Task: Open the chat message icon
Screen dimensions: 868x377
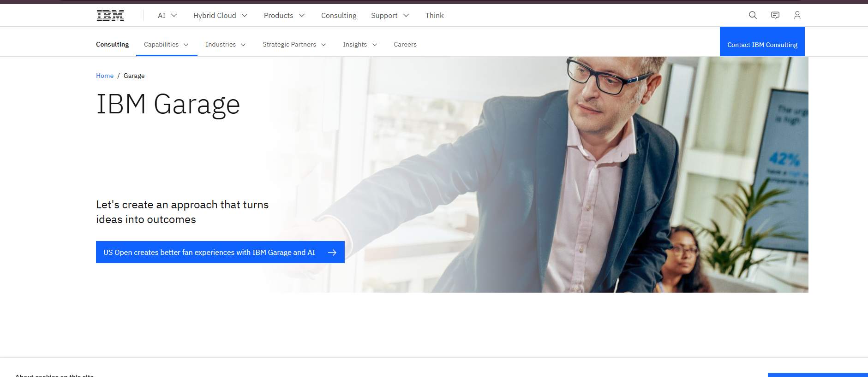Action: 775,15
